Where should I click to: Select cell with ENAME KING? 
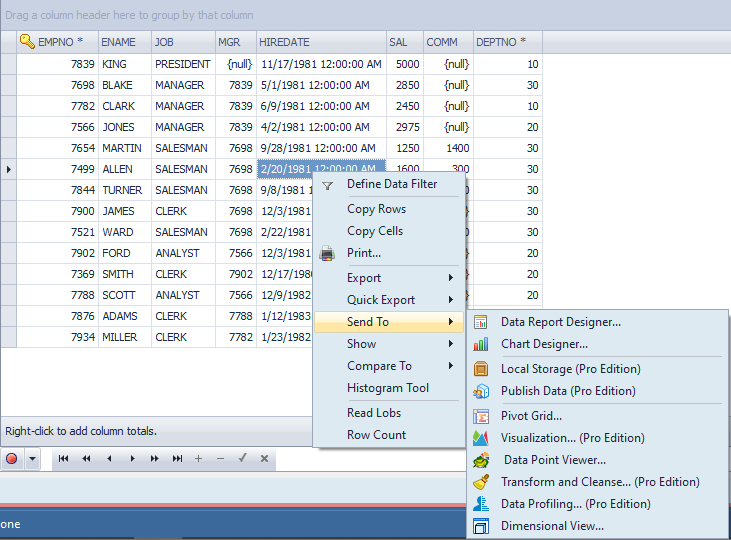125,64
